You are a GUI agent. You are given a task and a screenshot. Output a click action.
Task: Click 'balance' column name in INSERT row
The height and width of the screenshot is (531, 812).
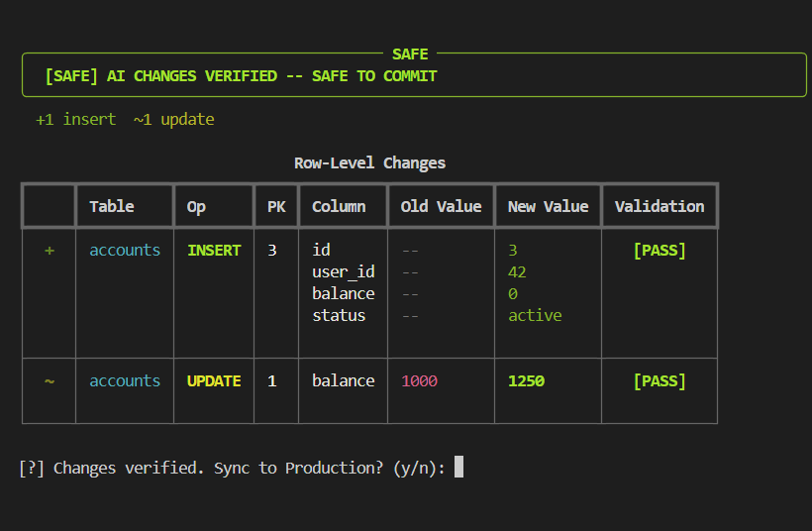(x=344, y=293)
